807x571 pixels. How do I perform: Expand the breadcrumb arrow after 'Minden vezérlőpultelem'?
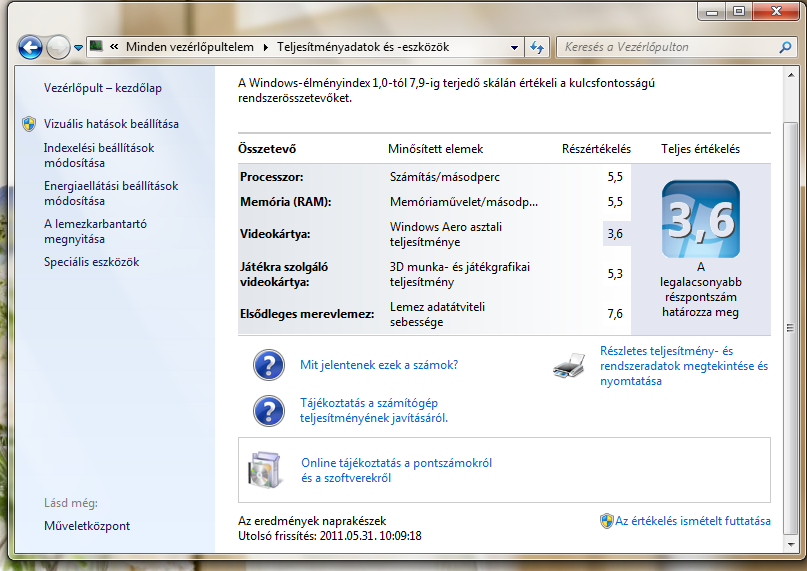[266, 47]
